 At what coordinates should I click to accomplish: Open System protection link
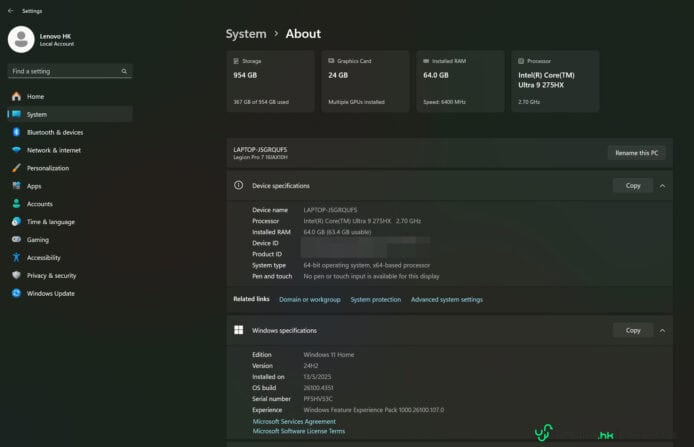[x=376, y=300]
